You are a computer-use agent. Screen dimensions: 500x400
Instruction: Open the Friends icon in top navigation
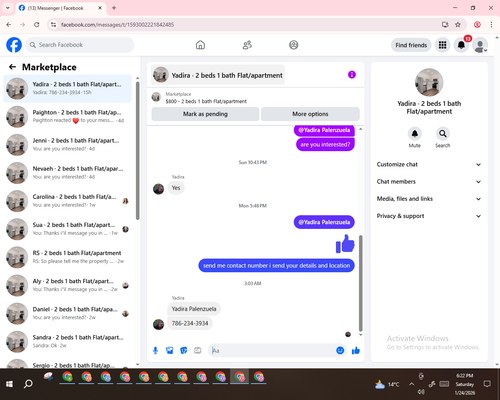247,45
